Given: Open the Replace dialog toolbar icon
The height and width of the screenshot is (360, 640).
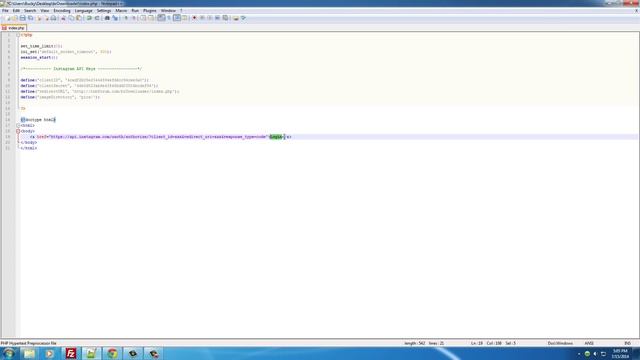Looking at the screenshot, I should click(115, 18).
